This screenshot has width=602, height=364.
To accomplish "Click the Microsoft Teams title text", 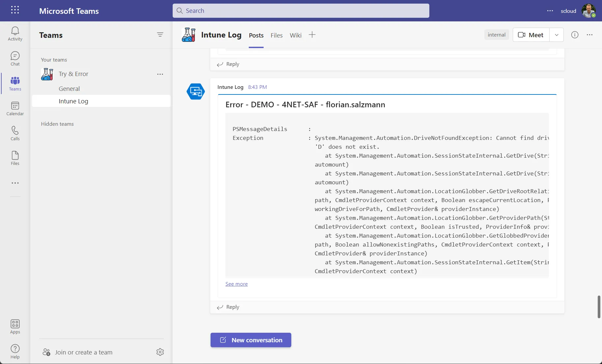I will pyautogui.click(x=69, y=11).
